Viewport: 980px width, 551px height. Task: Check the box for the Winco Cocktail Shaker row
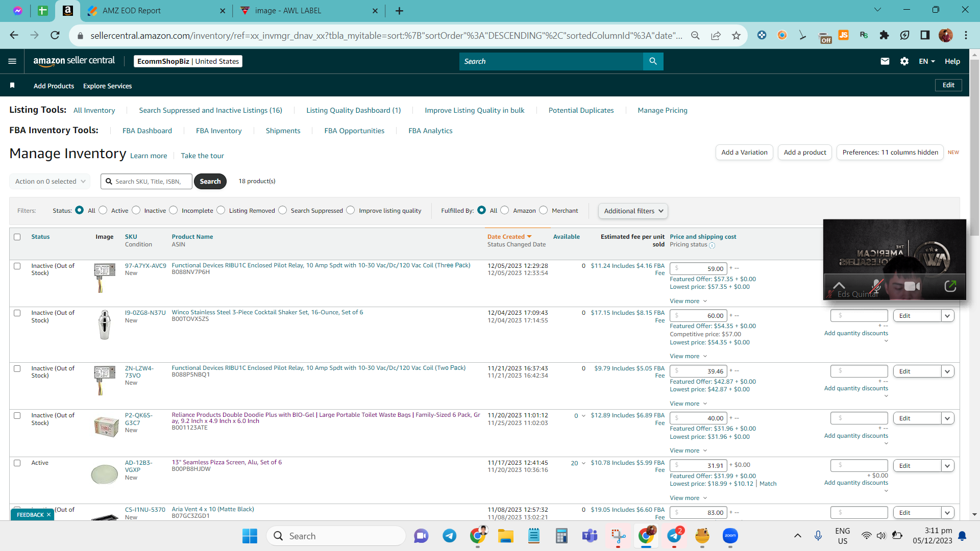point(17,313)
